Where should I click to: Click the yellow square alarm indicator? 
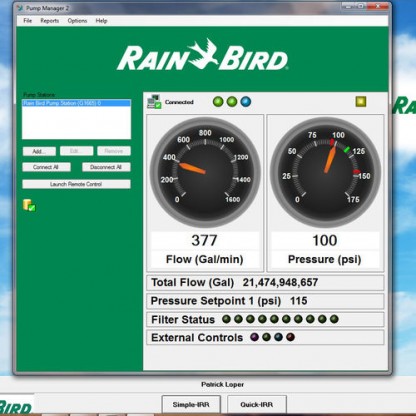[x=361, y=101]
